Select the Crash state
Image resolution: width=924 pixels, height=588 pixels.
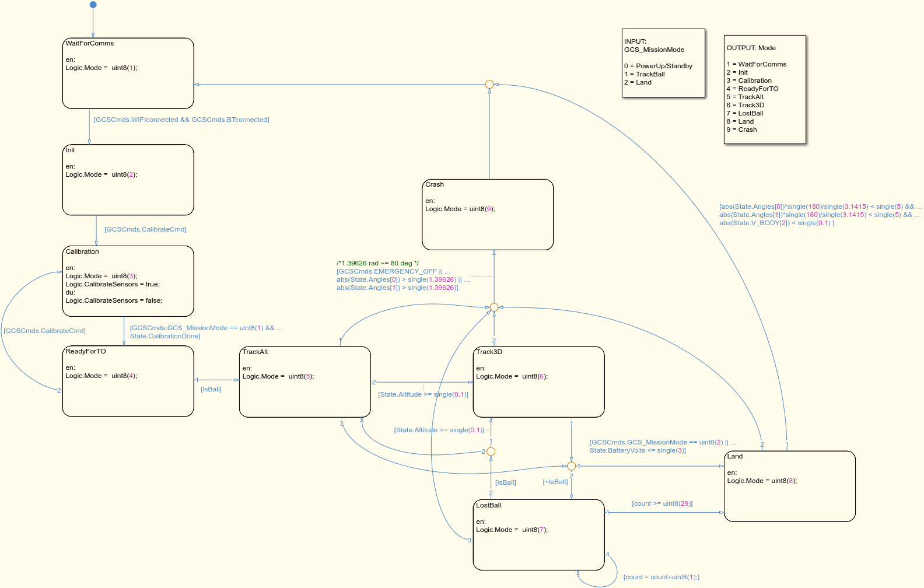tap(488, 215)
